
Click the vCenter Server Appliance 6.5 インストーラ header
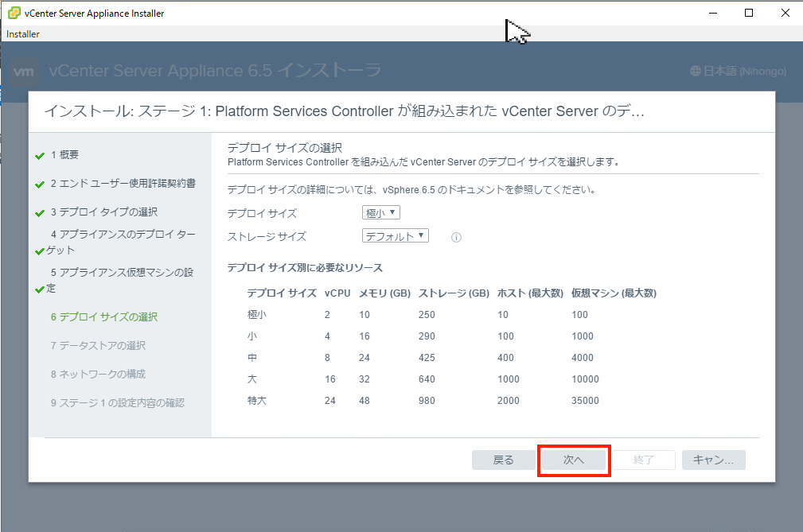point(215,71)
